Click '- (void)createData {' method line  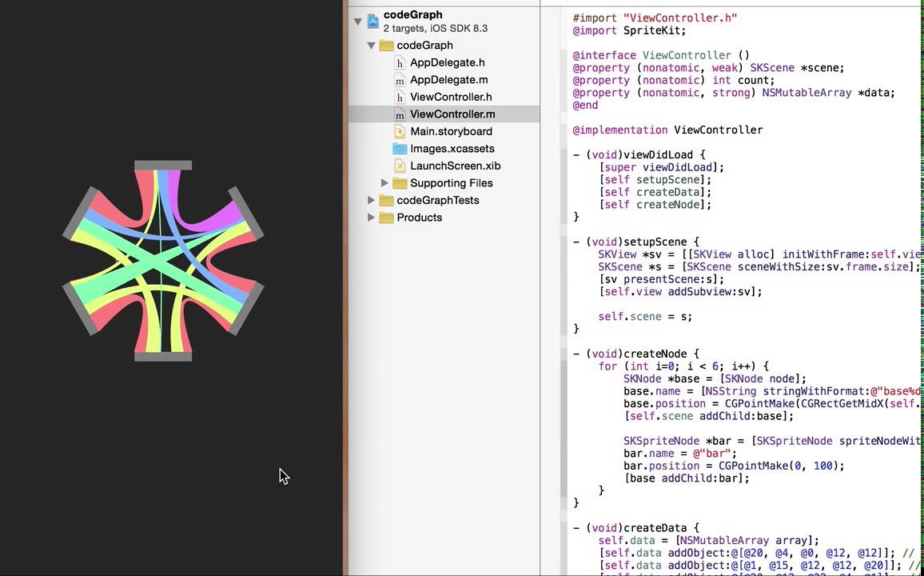(x=636, y=528)
